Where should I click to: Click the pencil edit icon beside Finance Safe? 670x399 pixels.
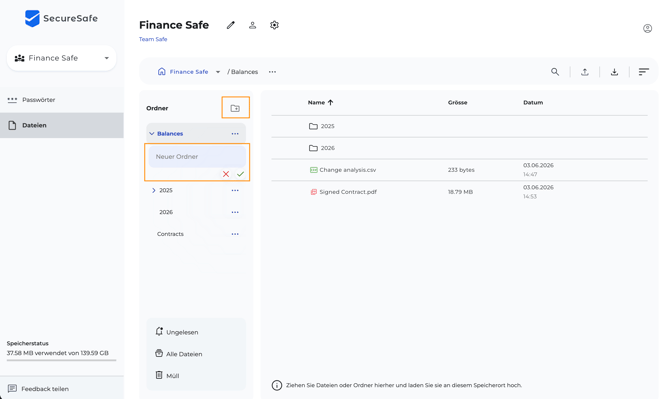tap(231, 25)
